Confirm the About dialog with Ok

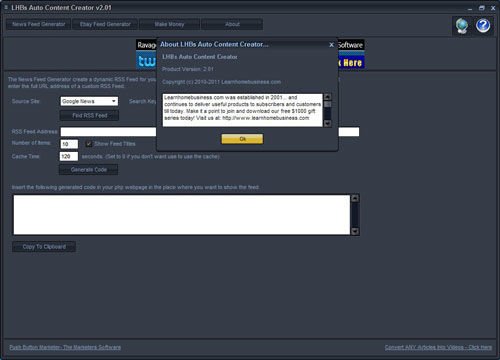click(242, 139)
